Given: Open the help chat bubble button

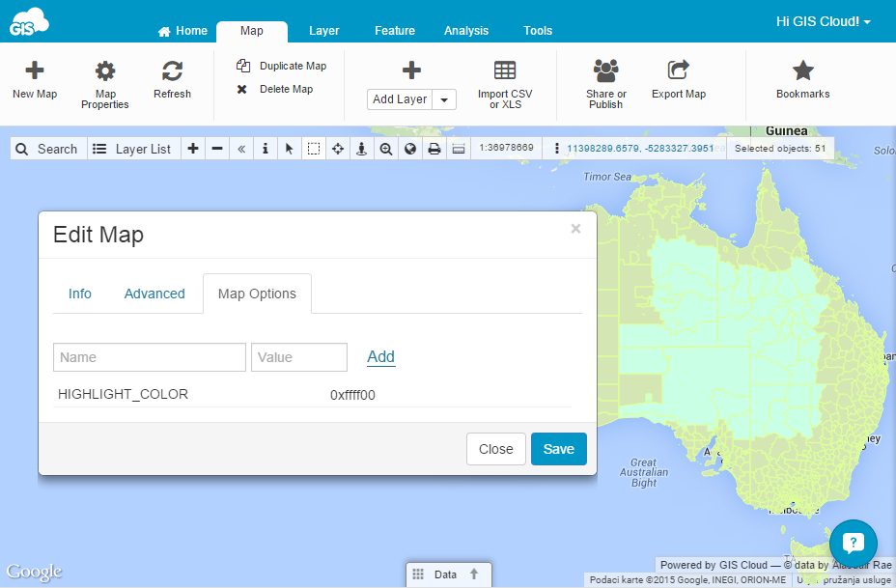Looking at the screenshot, I should pos(853,543).
